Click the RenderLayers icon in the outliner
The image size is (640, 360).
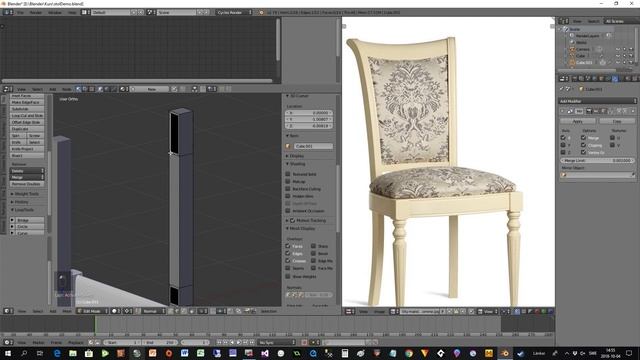click(x=572, y=36)
